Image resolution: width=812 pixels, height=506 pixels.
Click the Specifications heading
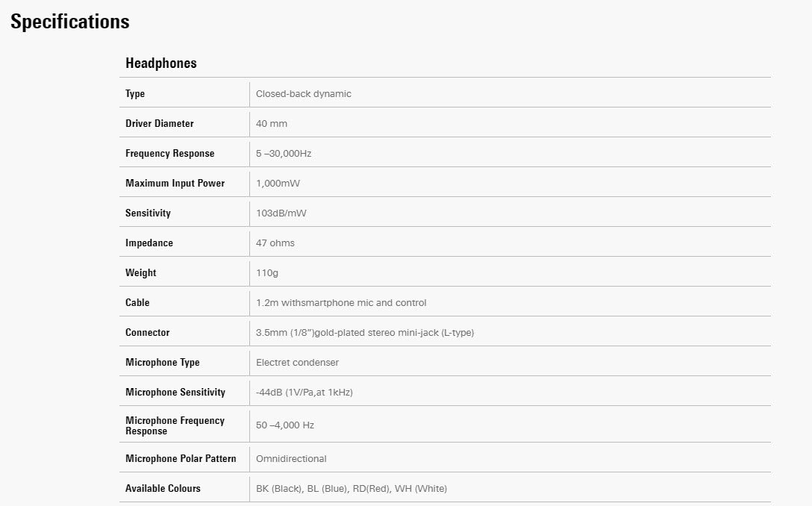[70, 22]
